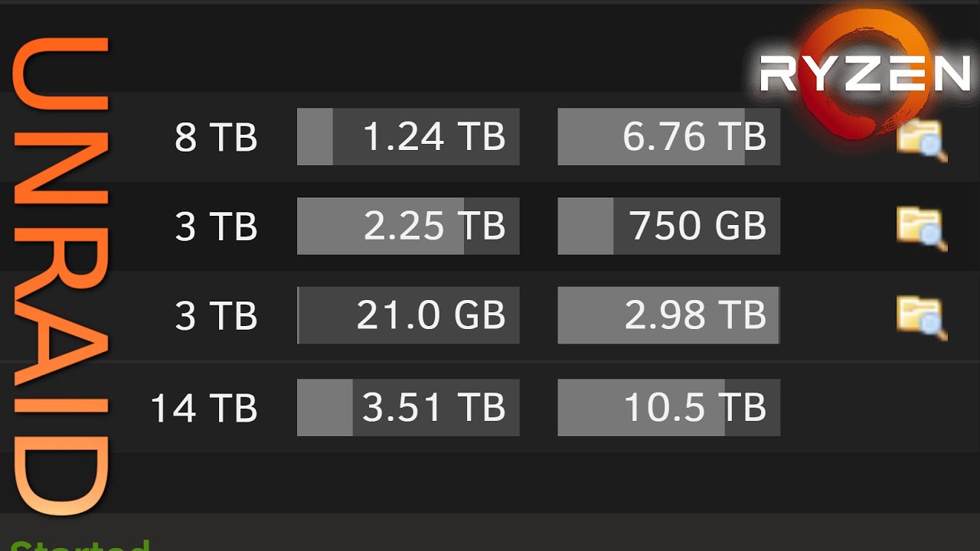
Task: Select the 21.0 GB used bar
Action: click(408, 315)
